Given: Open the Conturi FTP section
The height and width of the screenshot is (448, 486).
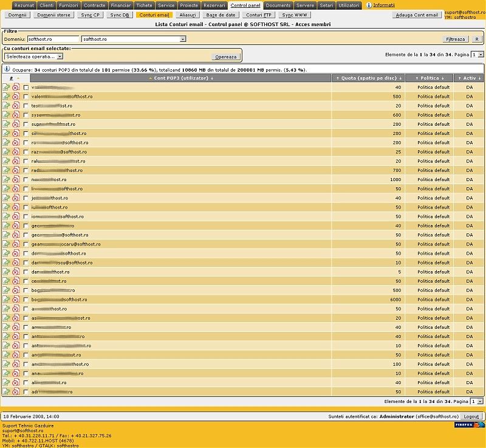Looking at the screenshot, I should [x=259, y=15].
